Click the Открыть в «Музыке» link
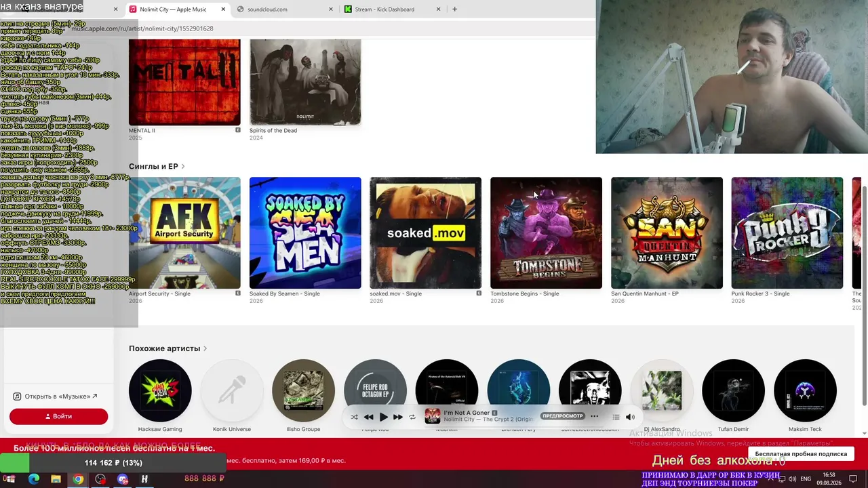Viewport: 868px width, 488px height. (56, 396)
